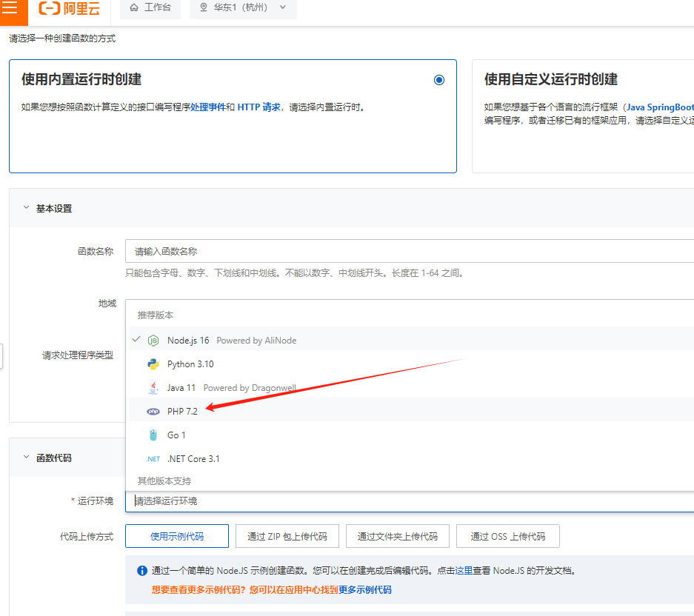Viewport: 694px width, 616px height.
Task: Click the Go gopher icon
Action: point(153,435)
